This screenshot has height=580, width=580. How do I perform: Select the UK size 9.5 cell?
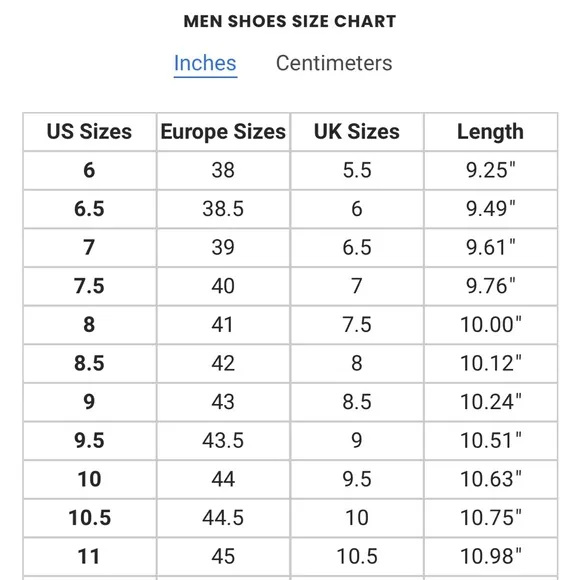coord(357,479)
